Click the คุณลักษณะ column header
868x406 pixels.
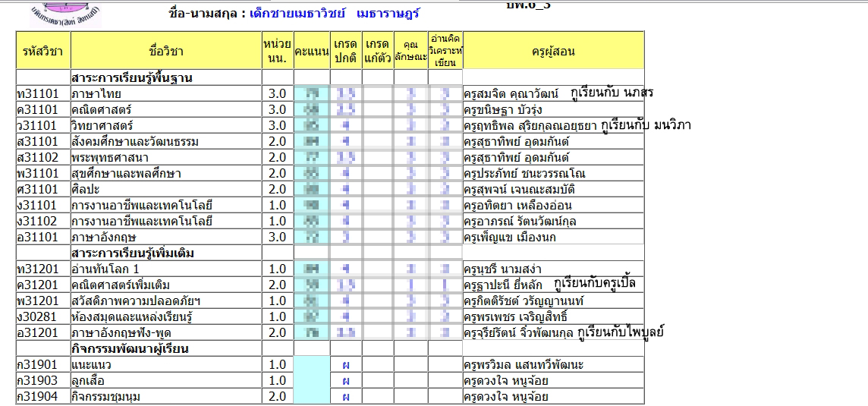point(410,50)
